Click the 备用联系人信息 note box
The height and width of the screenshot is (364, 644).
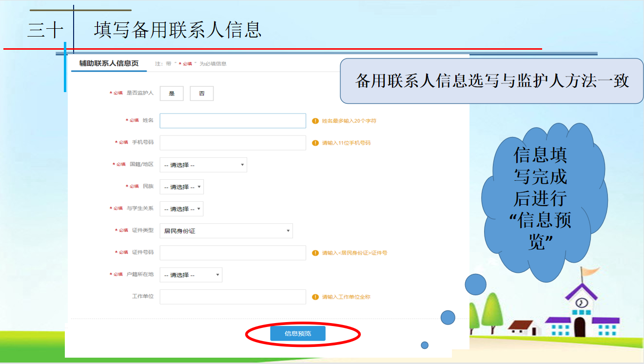coord(491,81)
